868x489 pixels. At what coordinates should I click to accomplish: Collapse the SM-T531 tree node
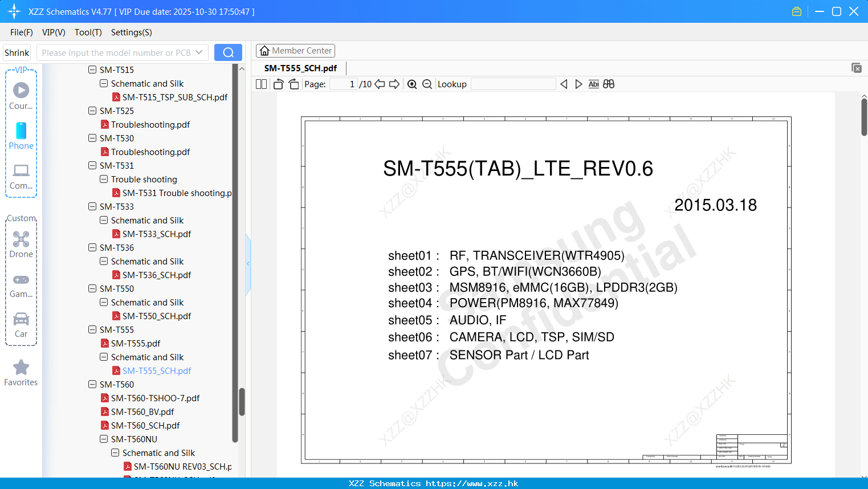click(x=92, y=165)
